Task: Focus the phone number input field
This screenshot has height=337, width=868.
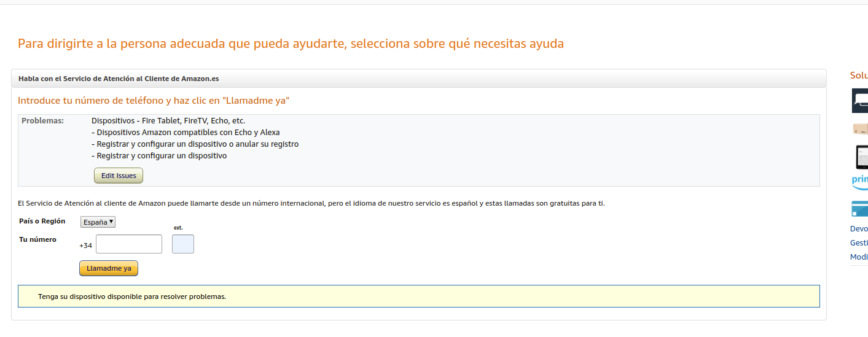Action: click(129, 244)
